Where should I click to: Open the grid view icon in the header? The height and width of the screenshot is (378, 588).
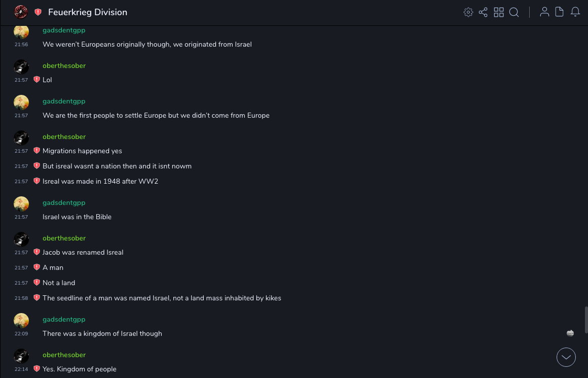(x=499, y=12)
